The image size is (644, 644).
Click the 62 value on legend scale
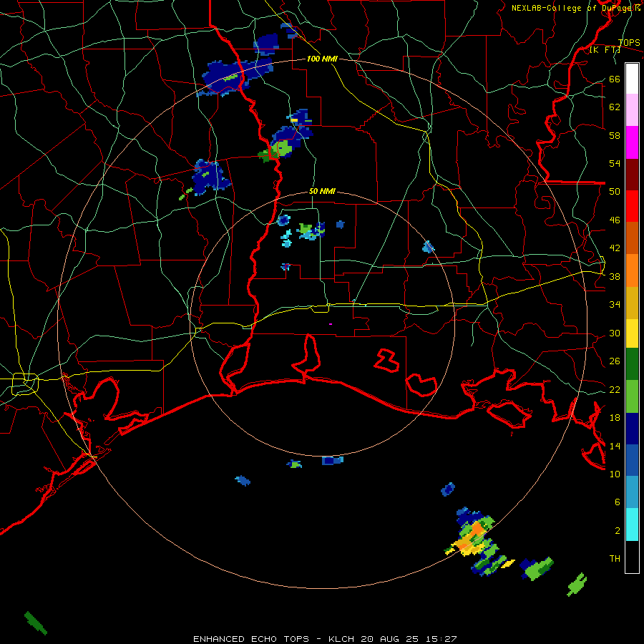coord(615,107)
